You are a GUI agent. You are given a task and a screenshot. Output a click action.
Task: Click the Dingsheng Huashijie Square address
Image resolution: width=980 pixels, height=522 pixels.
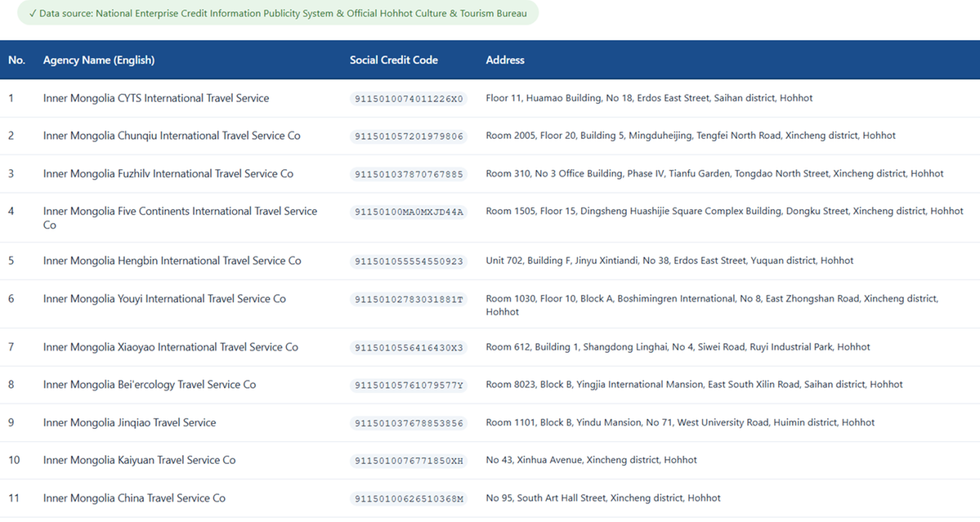(724, 211)
